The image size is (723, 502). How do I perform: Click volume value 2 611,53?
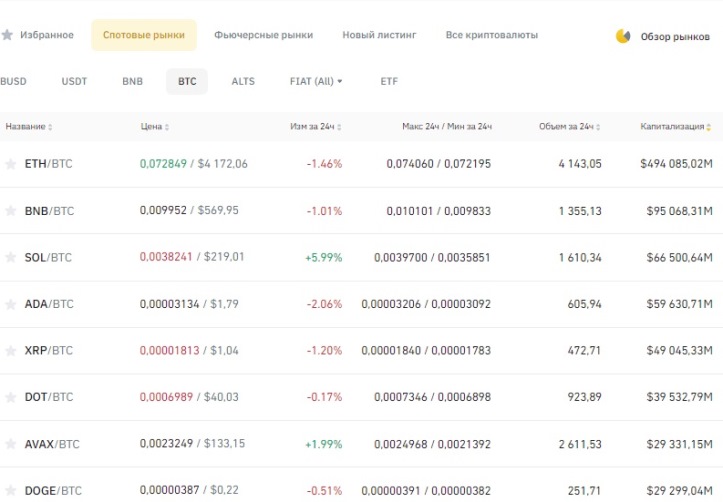tap(580, 444)
